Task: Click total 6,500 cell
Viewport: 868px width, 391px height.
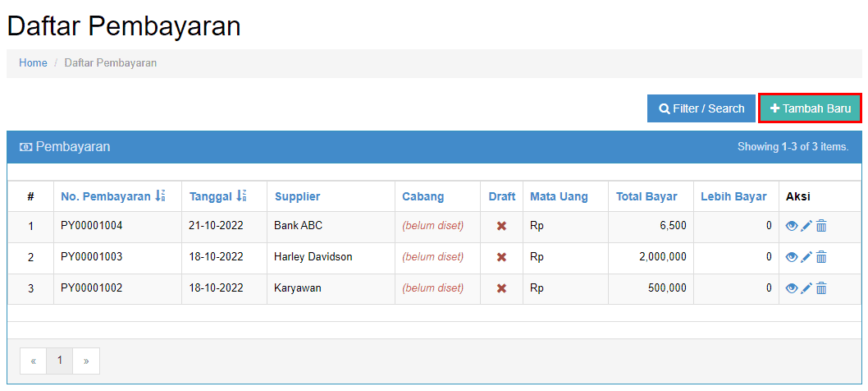Action: (651, 226)
